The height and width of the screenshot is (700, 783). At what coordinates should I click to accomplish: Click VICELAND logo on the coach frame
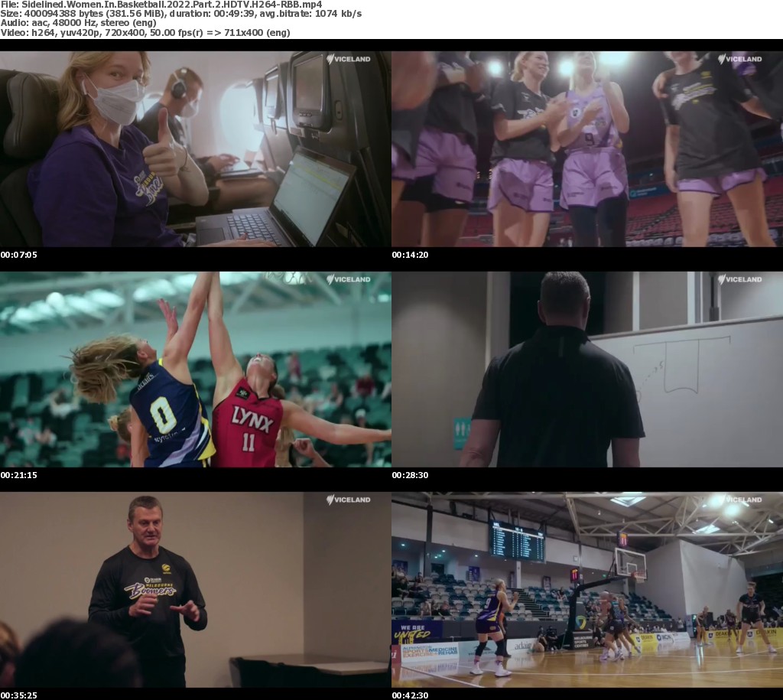[x=348, y=500]
